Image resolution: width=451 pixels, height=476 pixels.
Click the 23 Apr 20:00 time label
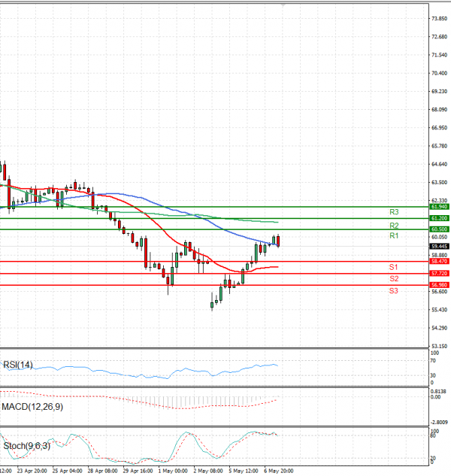pos(32,471)
